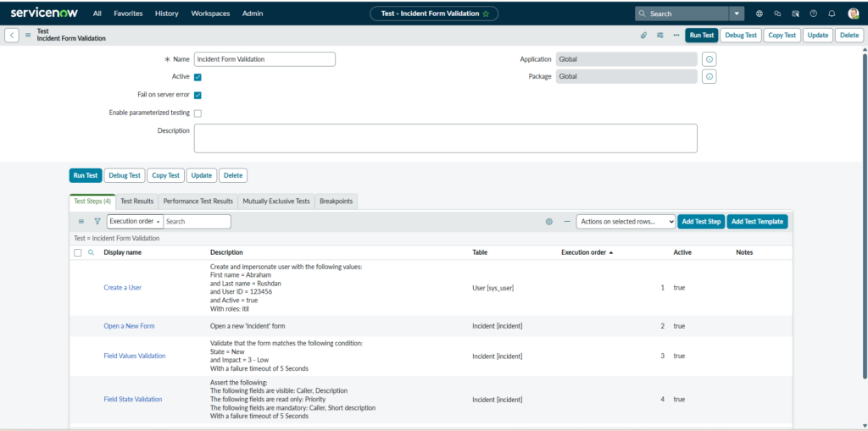Open the application scope globe icon
The height and width of the screenshot is (431, 868).
click(759, 14)
